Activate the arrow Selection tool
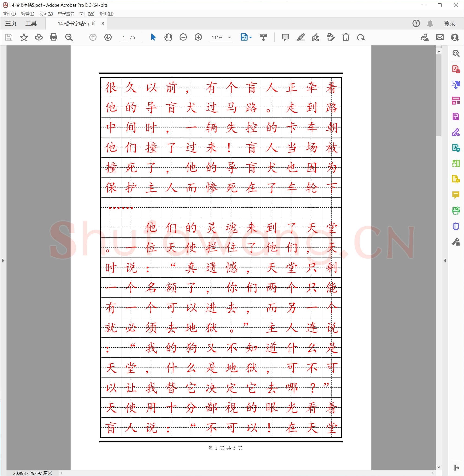 coord(153,37)
